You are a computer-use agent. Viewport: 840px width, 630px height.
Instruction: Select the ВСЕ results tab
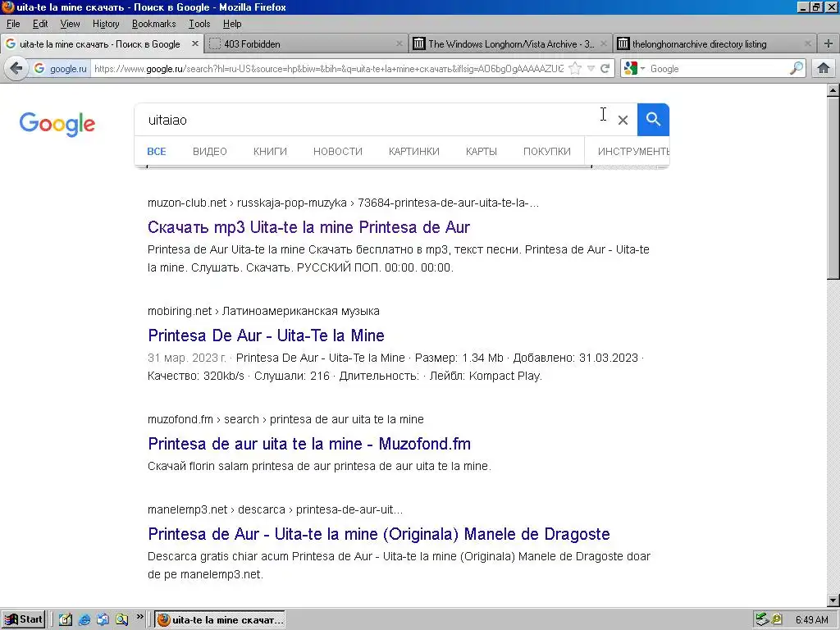pos(157,152)
